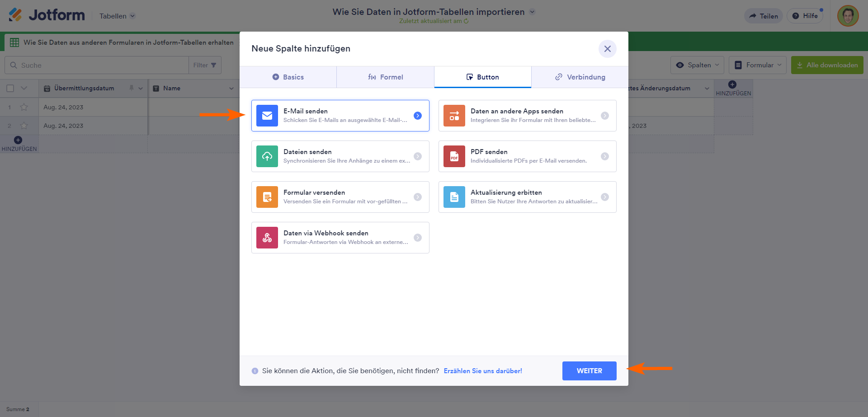Viewport: 868px width, 417px height.
Task: Select the E-Mail senden radio option
Action: [418, 116]
